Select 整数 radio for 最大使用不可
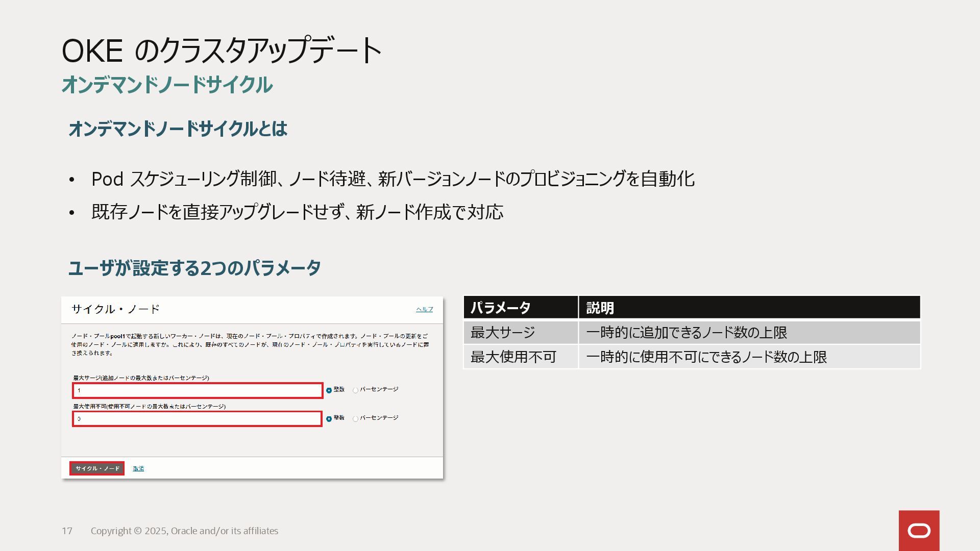Image resolution: width=980 pixels, height=551 pixels. tap(329, 419)
